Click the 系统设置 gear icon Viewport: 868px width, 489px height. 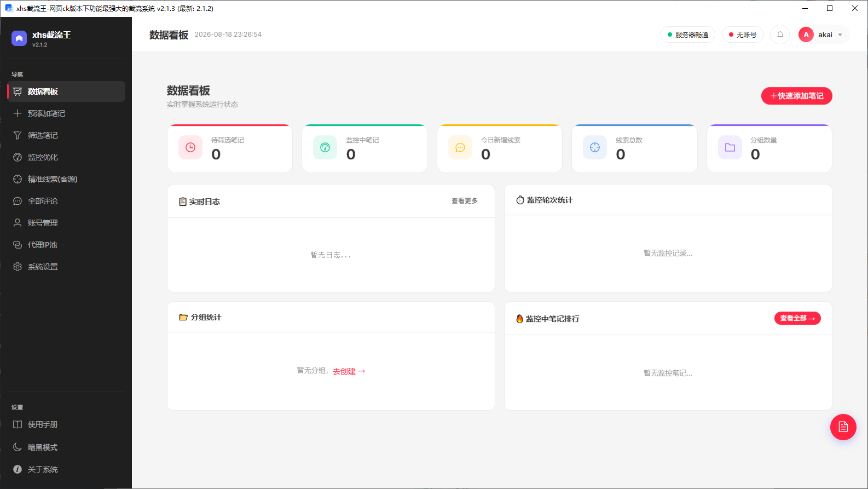[18, 267]
